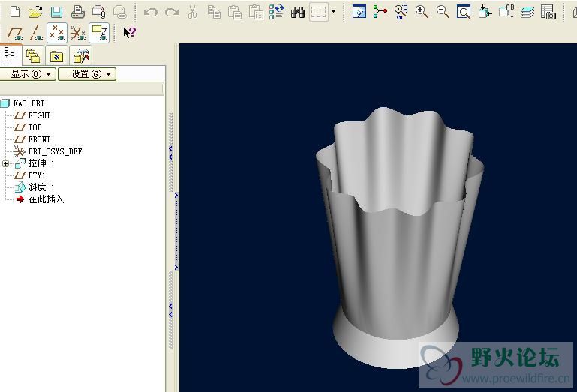The image size is (577, 392).
Task: Launch the View Manager icon
Action: tap(548, 12)
